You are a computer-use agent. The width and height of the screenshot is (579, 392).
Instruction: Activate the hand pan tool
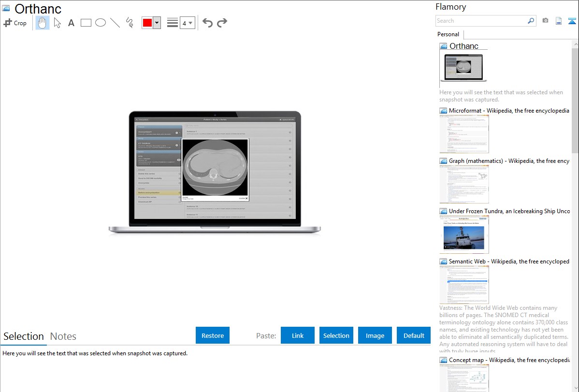click(42, 23)
